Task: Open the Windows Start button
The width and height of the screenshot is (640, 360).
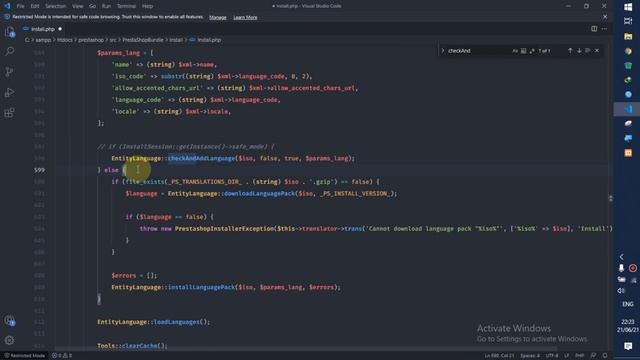Action: click(628, 7)
